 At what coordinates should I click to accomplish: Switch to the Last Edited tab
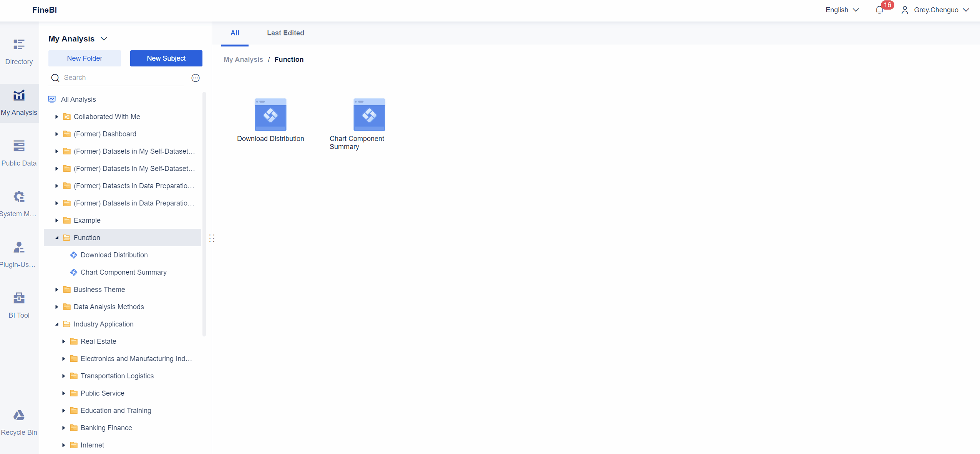point(285,33)
